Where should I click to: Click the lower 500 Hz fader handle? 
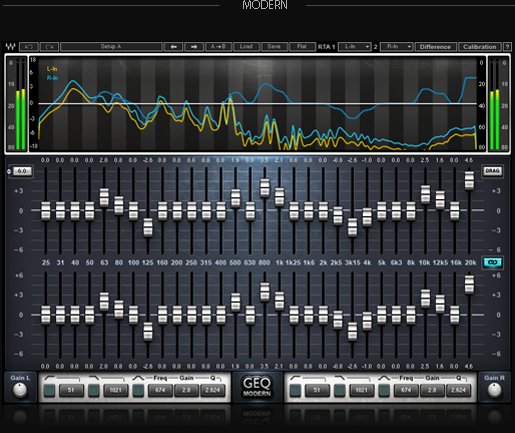pyautogui.click(x=236, y=302)
